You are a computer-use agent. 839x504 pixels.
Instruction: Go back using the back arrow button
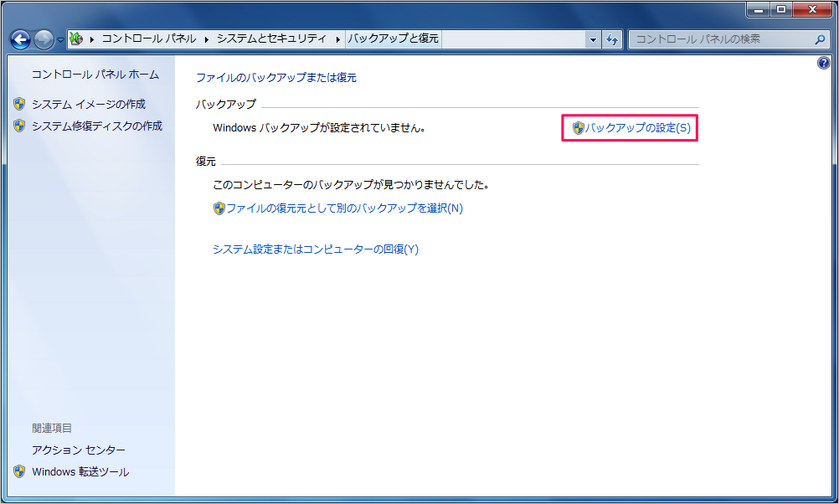pos(20,39)
